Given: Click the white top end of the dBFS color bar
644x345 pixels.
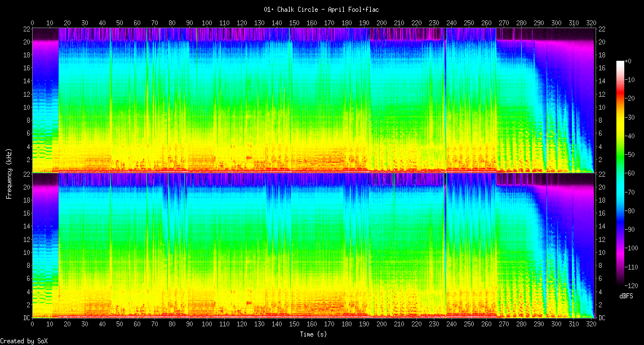Looking at the screenshot, I should tap(620, 62).
